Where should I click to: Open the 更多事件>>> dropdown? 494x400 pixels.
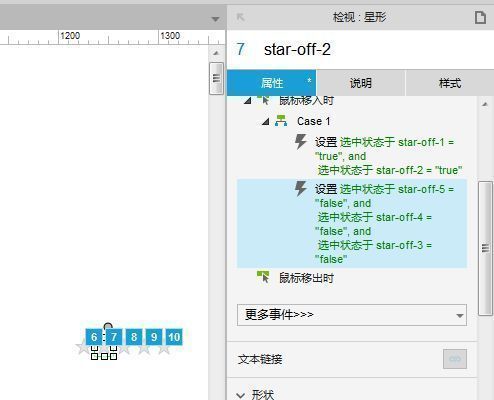click(352, 315)
